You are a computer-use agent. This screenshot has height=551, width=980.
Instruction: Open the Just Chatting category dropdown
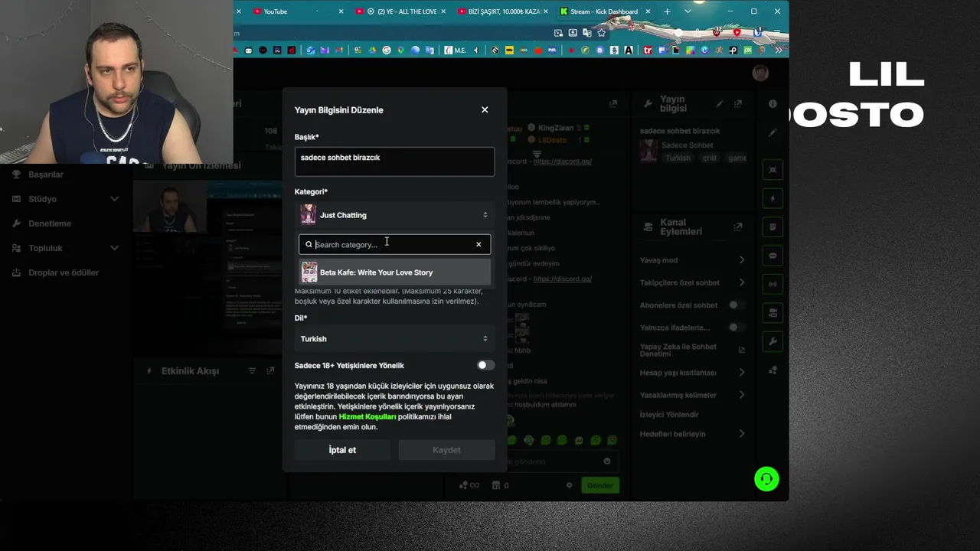coord(394,215)
